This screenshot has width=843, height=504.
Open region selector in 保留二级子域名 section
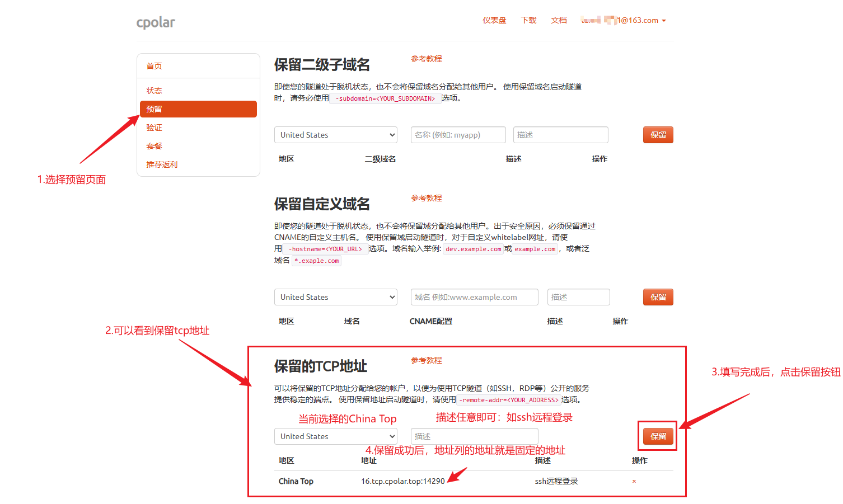pyautogui.click(x=335, y=134)
